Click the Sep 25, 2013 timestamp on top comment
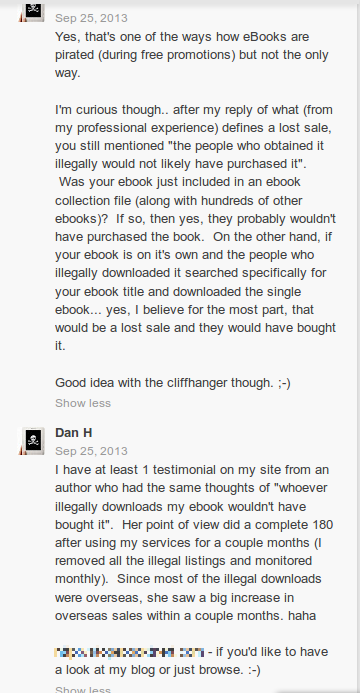Viewport: 360px width, 693px height. tap(91, 18)
